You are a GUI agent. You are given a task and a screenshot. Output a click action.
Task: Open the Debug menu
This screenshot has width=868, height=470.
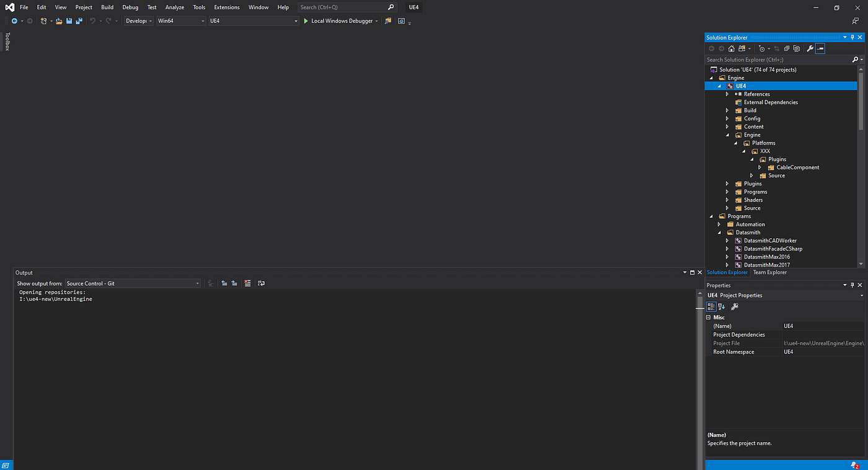click(130, 7)
